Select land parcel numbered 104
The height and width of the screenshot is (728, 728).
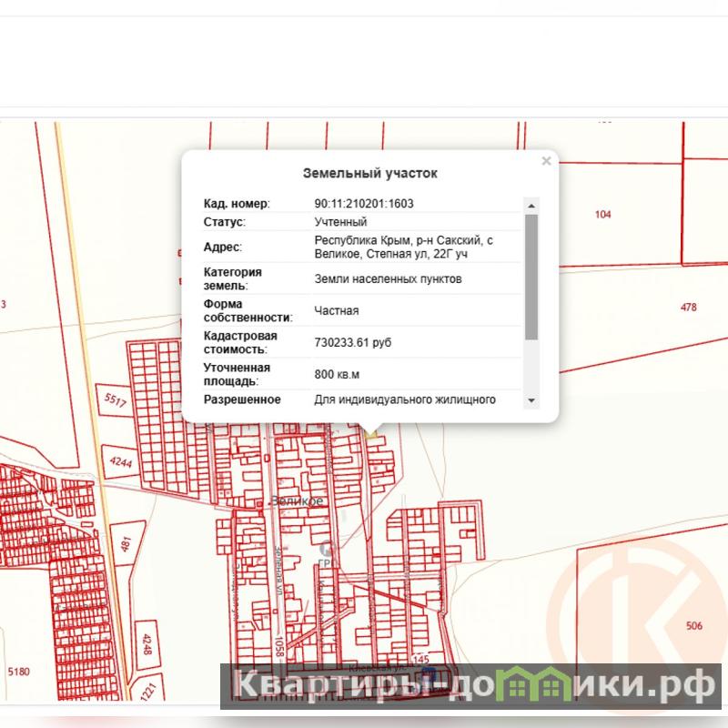point(602,215)
